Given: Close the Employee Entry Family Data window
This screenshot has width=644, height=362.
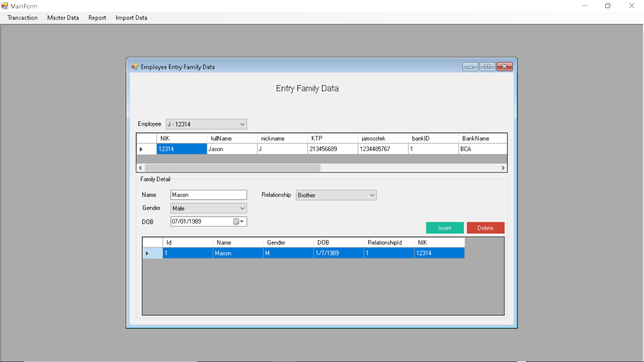Looking at the screenshot, I should click(x=504, y=67).
